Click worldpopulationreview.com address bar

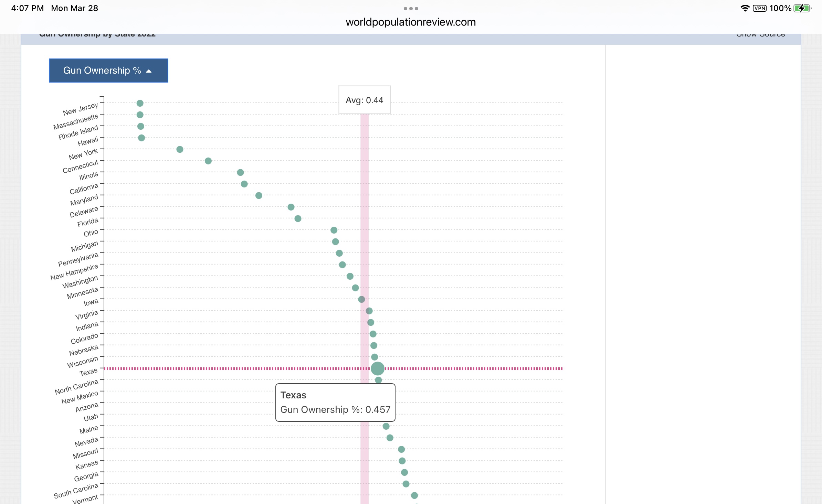[411, 22]
